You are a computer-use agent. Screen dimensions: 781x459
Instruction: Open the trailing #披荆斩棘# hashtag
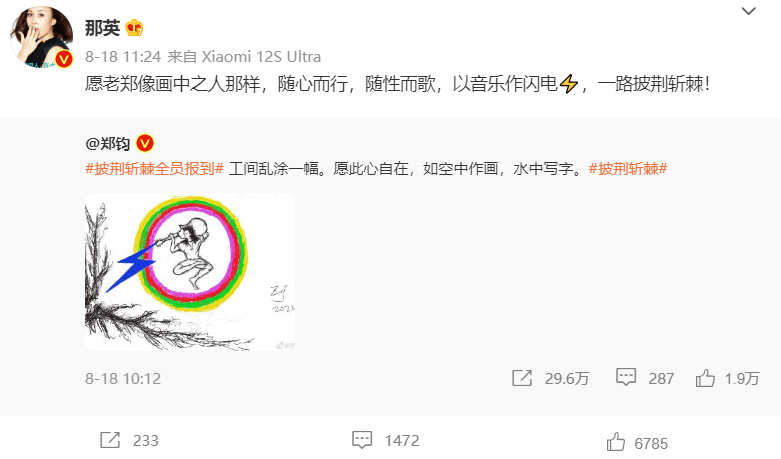[628, 169]
